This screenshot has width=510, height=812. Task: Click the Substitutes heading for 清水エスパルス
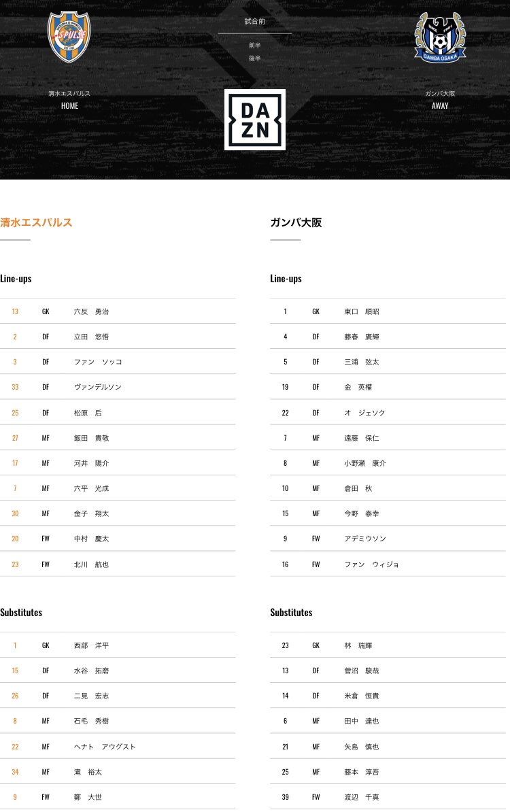click(x=21, y=613)
